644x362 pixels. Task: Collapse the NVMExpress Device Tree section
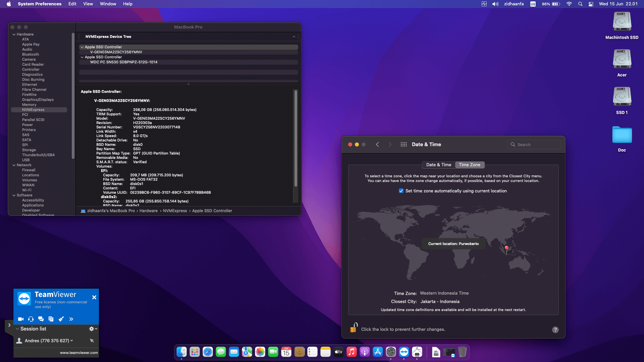tap(294, 37)
